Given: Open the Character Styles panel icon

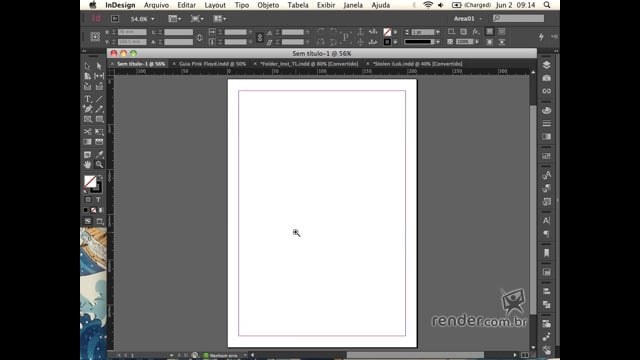Looking at the screenshot, I should (547, 176).
